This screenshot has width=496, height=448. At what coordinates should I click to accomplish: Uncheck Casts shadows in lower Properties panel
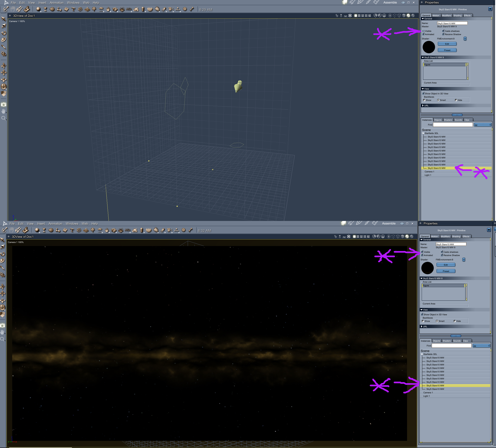442,252
